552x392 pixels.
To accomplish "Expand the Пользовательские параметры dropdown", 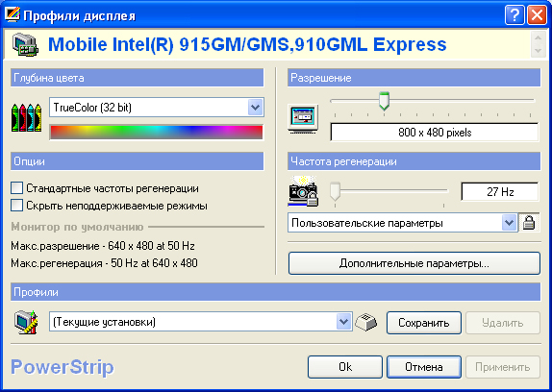I will 509,223.
